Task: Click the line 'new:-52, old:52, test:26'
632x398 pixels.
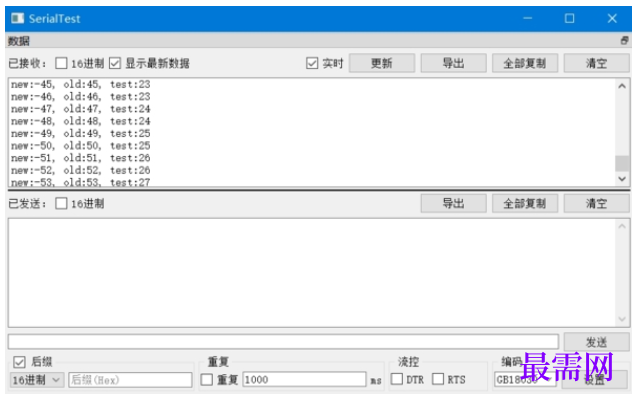Action: (x=81, y=170)
